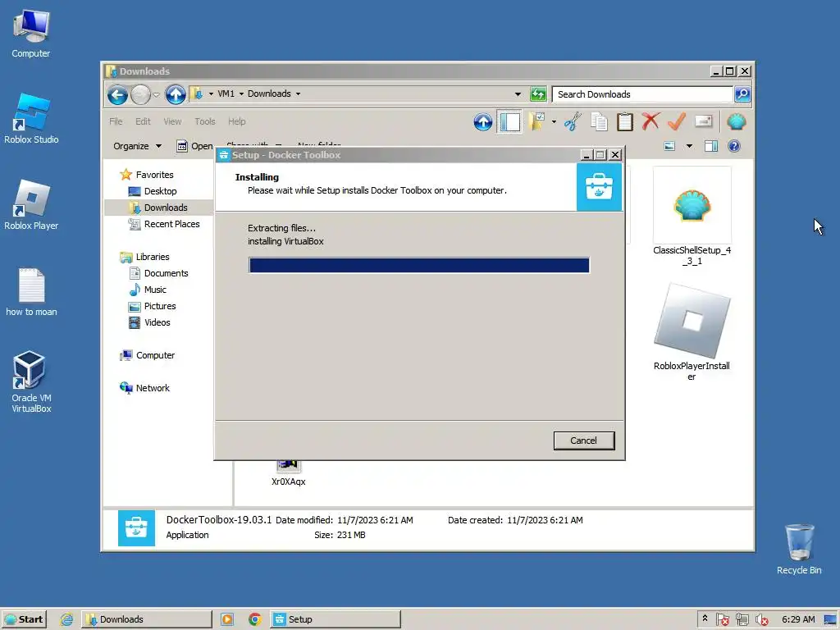Click the orange checkmark Properties icon
The image size is (840, 630).
(677, 121)
